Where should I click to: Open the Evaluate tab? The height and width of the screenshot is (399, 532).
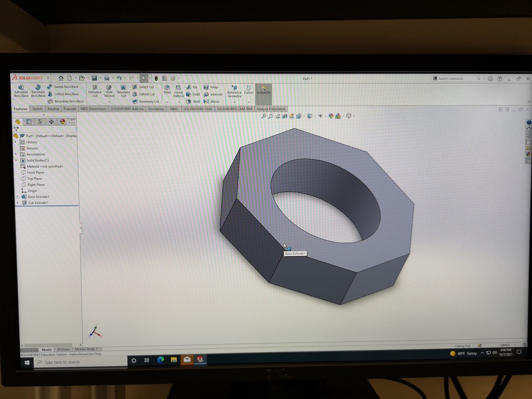[x=70, y=109]
